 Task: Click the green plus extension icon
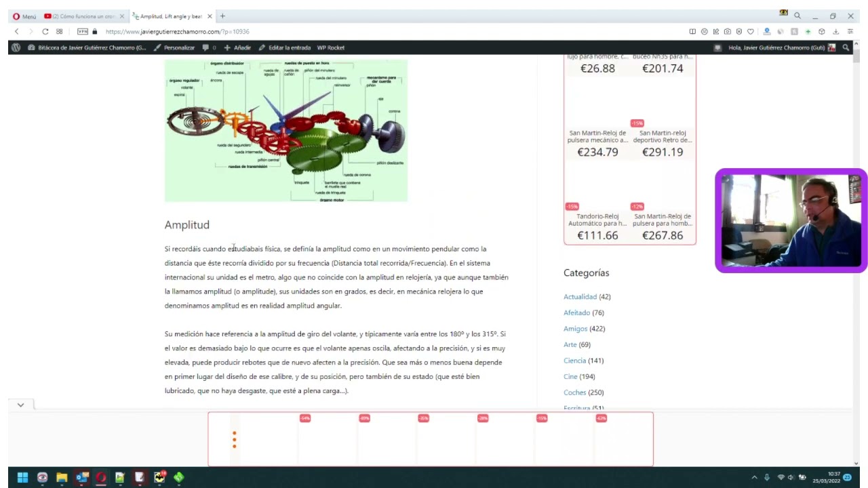tap(808, 32)
